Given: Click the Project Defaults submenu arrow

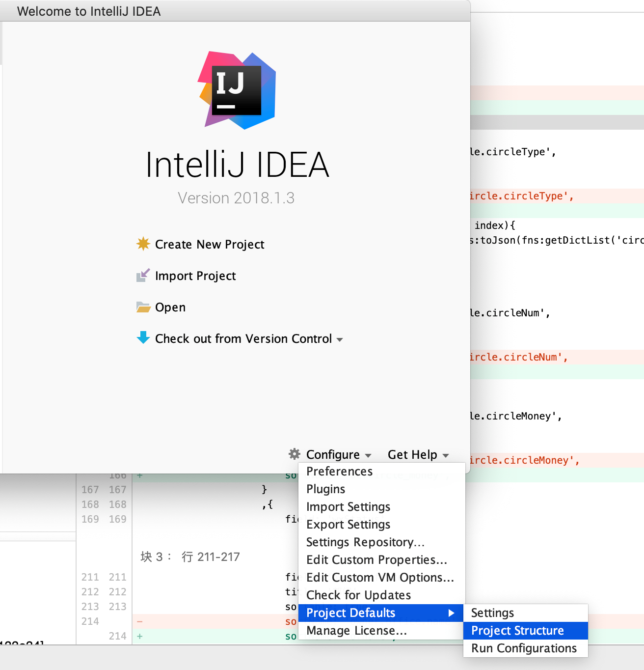Looking at the screenshot, I should [451, 613].
